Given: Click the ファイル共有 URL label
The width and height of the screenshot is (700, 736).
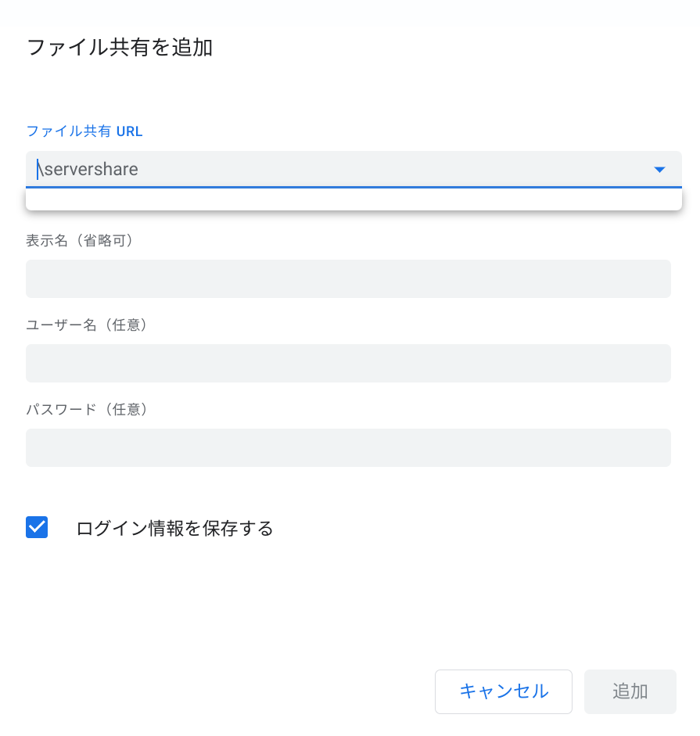Looking at the screenshot, I should pyautogui.click(x=84, y=131).
